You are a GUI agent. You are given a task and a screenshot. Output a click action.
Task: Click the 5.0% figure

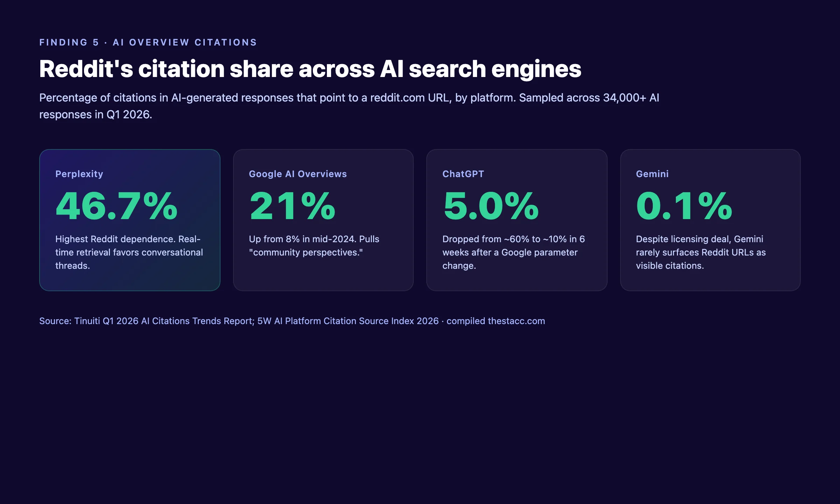(x=491, y=206)
